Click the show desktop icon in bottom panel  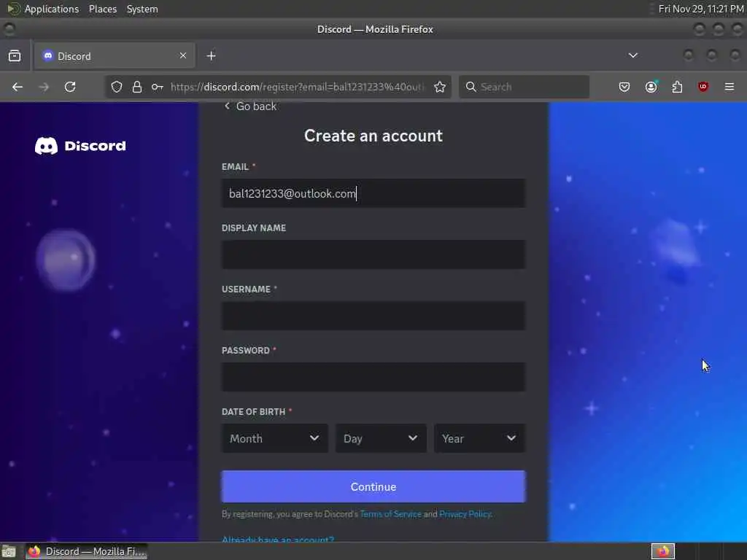point(9,551)
